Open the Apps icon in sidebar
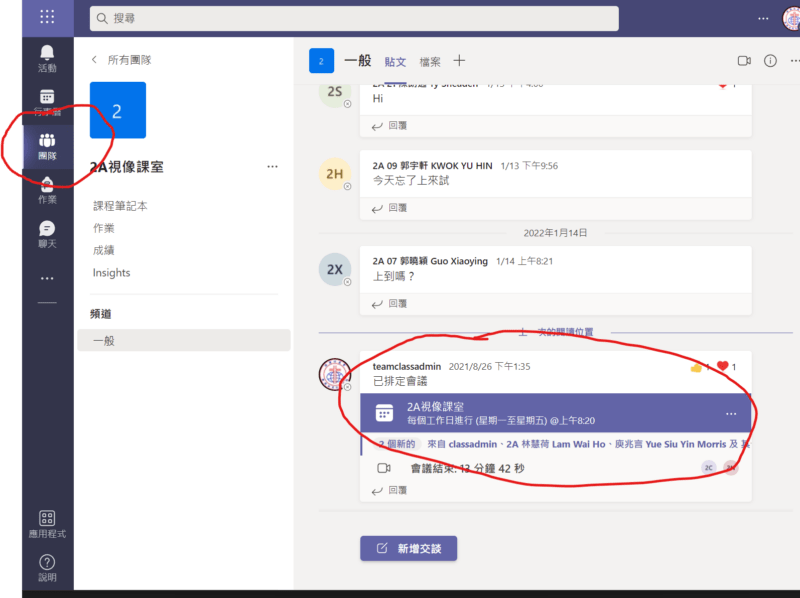Viewport: 800px width, 598px height. pyautogui.click(x=47, y=522)
